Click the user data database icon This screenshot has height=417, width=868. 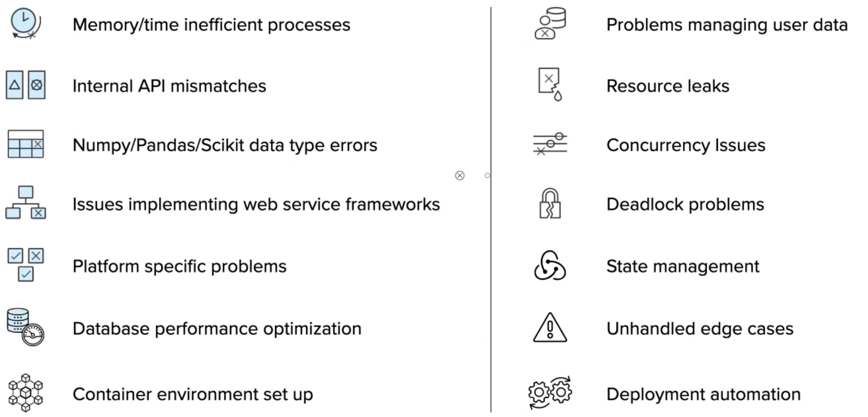[549, 25]
